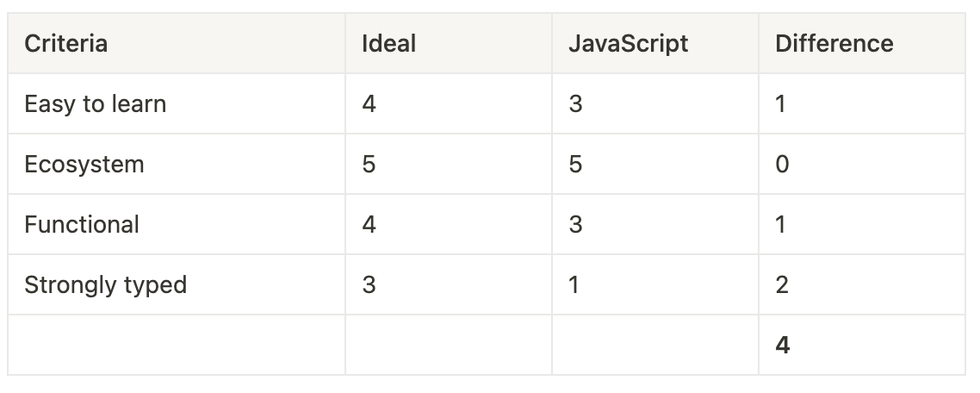Viewport: 980px width, 393px height.
Task: Select Difference value for Ecosystem row
Action: [x=862, y=164]
